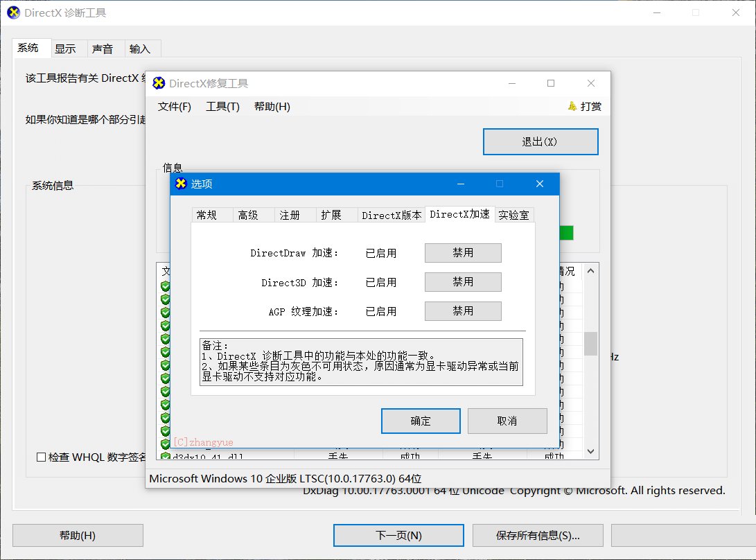Minimize the DirectX修复工具 window
This screenshot has height=560, width=756.
512,83
